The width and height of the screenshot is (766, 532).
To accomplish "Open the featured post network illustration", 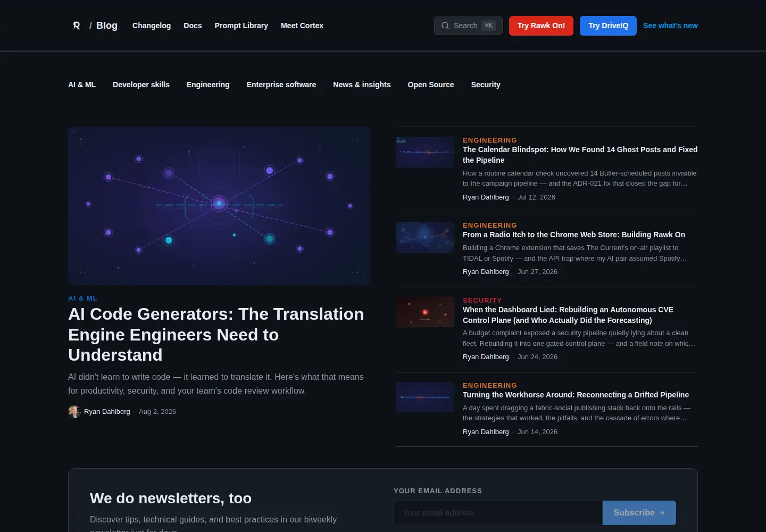I will (219, 205).
